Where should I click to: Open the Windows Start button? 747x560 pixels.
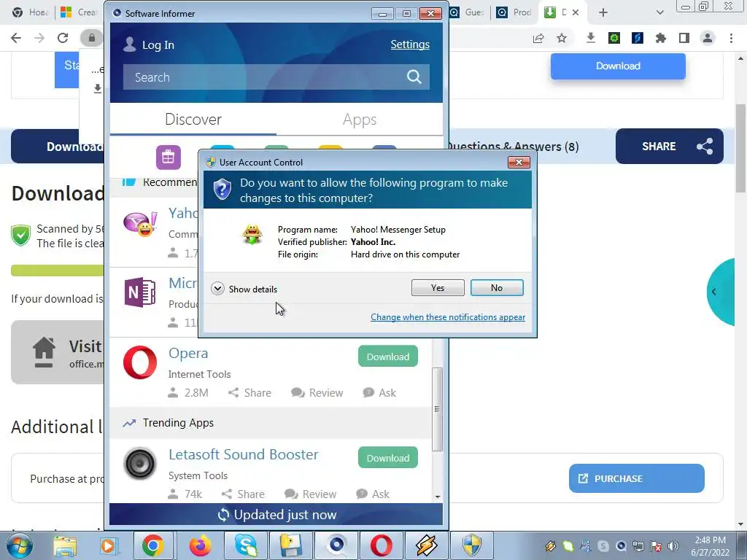pos(19,545)
